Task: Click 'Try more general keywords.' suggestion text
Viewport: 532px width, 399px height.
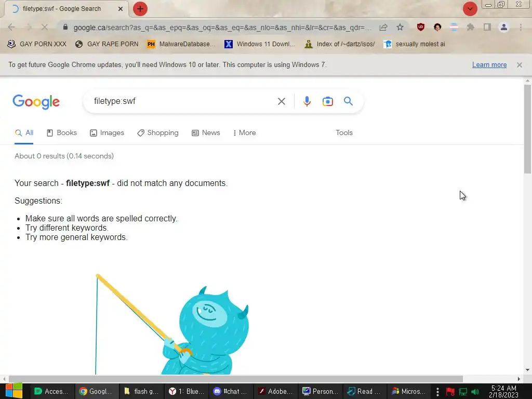Action: [x=76, y=237]
